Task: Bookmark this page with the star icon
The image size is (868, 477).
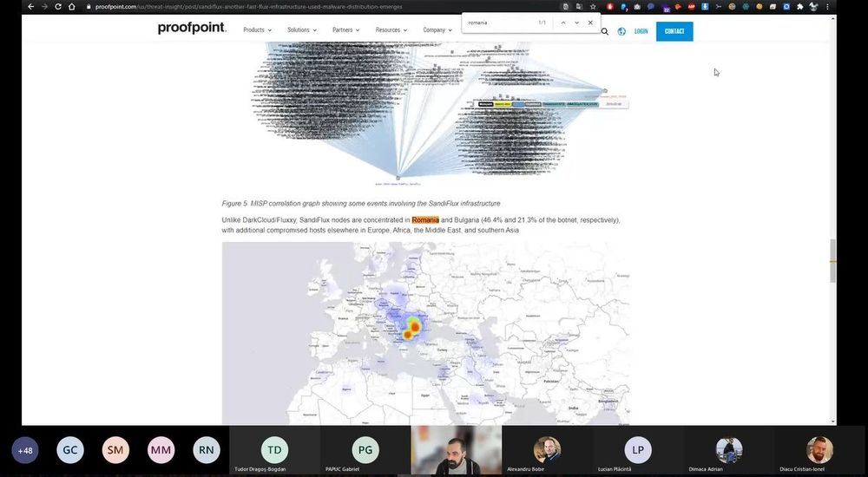Action: pyautogui.click(x=593, y=7)
